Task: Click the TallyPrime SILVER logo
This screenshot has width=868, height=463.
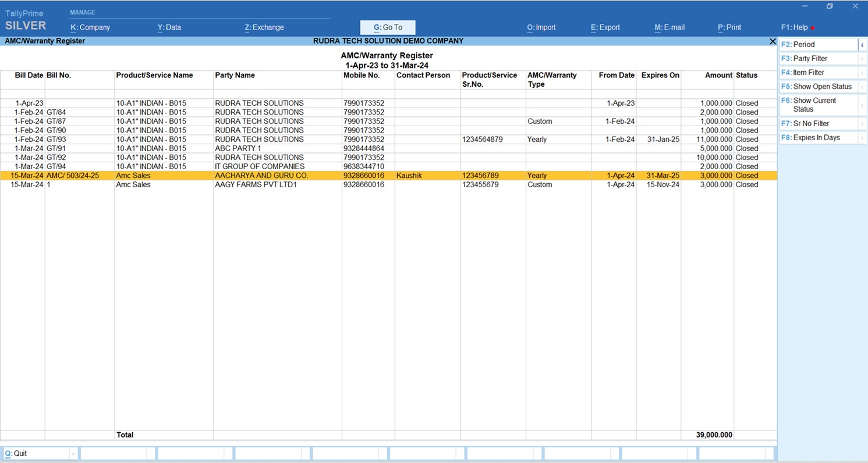Action: [x=26, y=20]
